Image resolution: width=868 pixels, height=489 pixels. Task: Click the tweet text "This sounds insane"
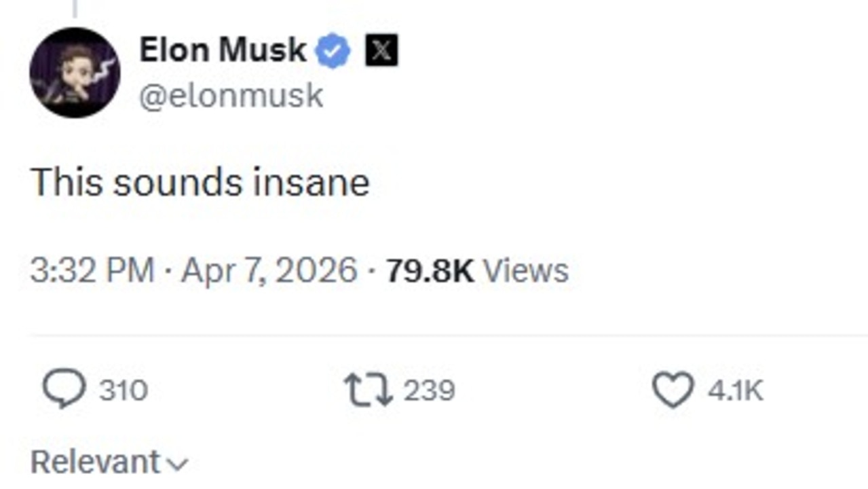[200, 183]
